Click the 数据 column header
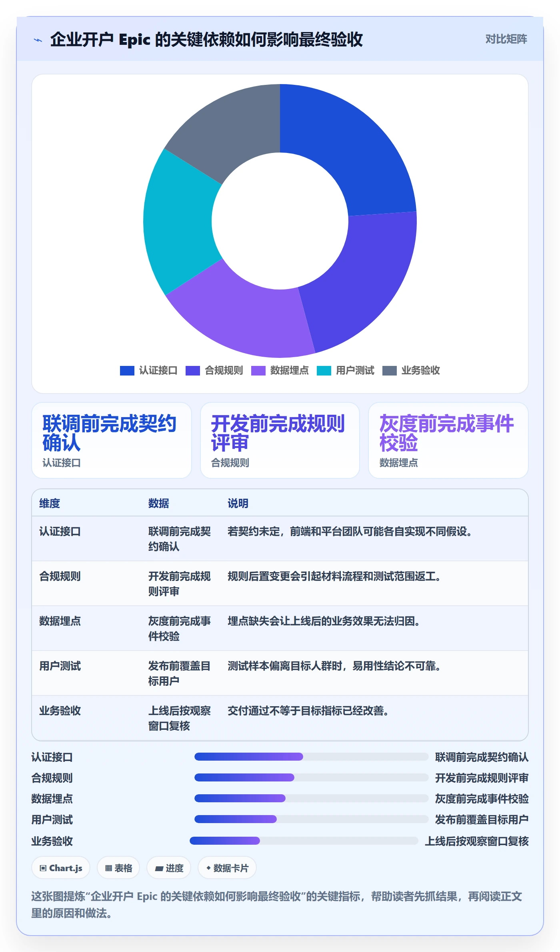 click(x=159, y=503)
